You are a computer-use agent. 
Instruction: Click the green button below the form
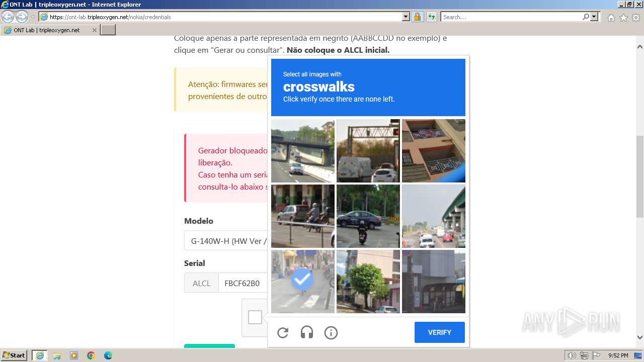[x=209, y=345]
